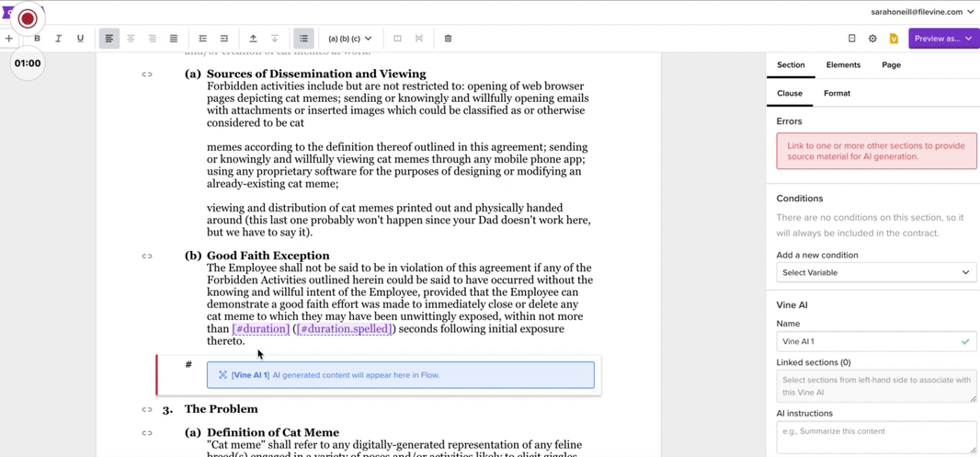Screen dimensions: 980x457
Task: Toggle italic formatting
Action: tap(59, 39)
